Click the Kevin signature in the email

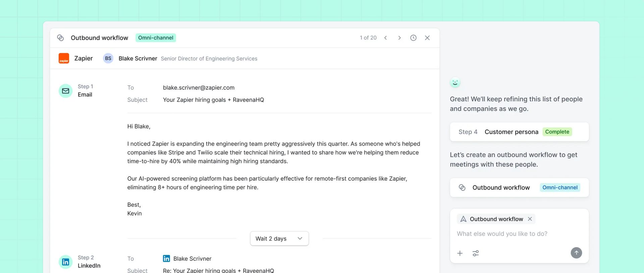click(135, 214)
